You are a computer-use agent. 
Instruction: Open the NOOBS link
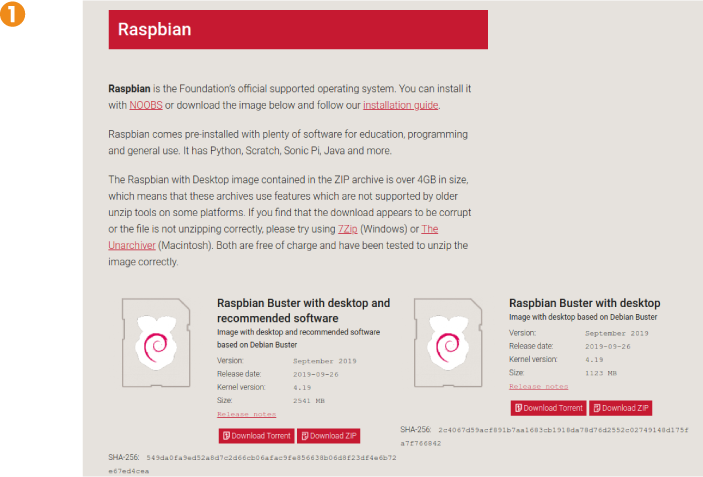pyautogui.click(x=145, y=105)
